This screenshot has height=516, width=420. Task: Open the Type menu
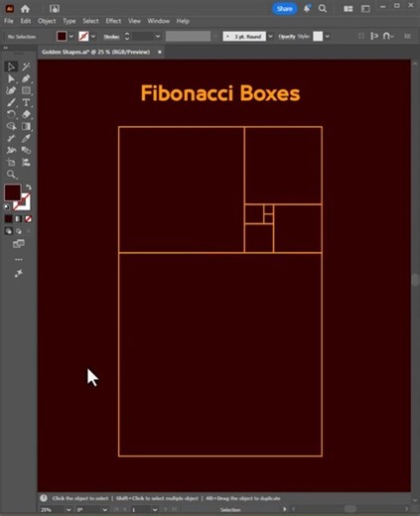[70, 21]
